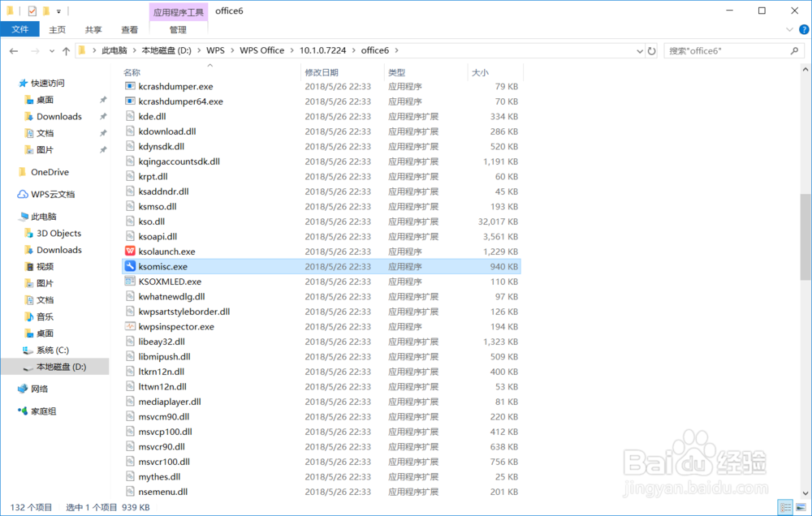This screenshot has height=516, width=812.
Task: Click the ksolaunch.exe WPS icon
Action: (x=130, y=252)
